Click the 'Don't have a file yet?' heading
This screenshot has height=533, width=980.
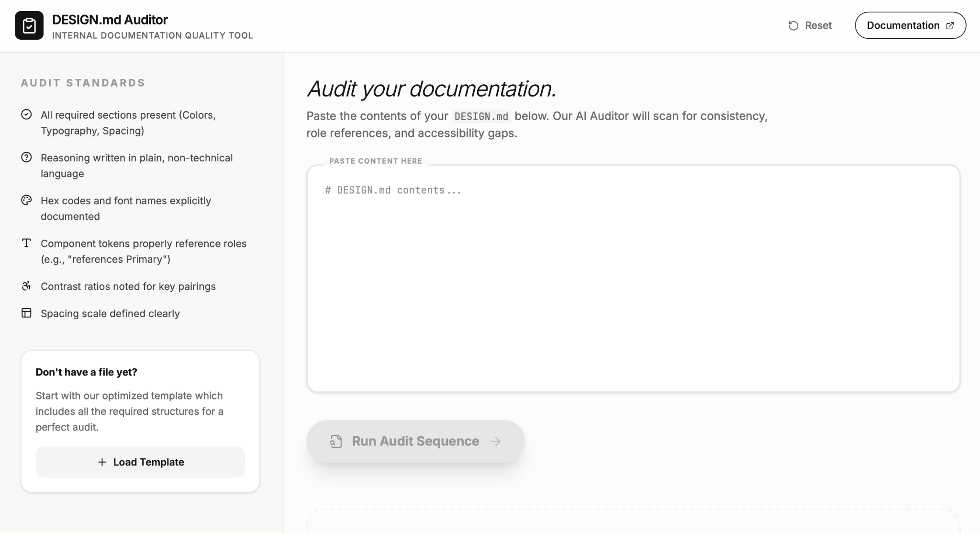click(87, 372)
